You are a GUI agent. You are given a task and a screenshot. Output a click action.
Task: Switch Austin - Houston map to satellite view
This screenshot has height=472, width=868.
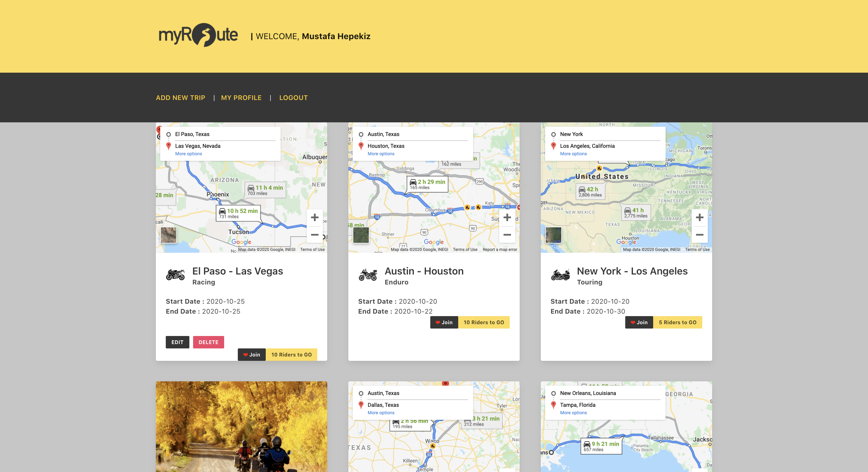361,235
